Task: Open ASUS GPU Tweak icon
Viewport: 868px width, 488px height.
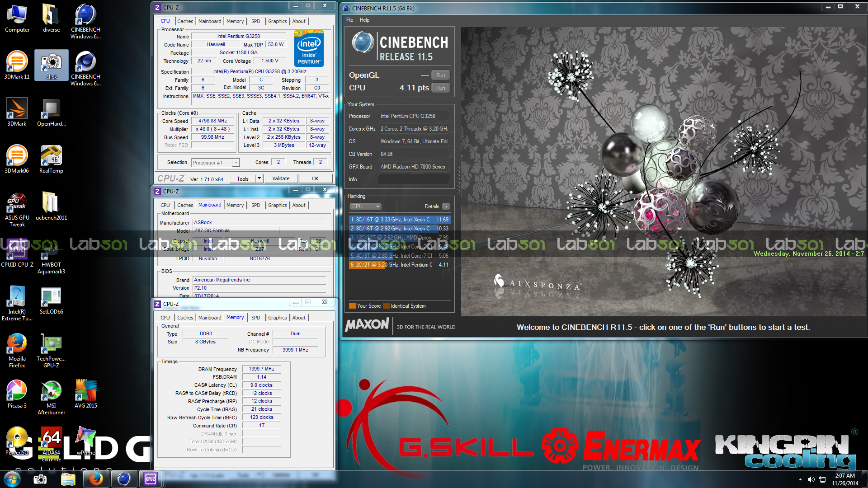Action: pyautogui.click(x=17, y=210)
